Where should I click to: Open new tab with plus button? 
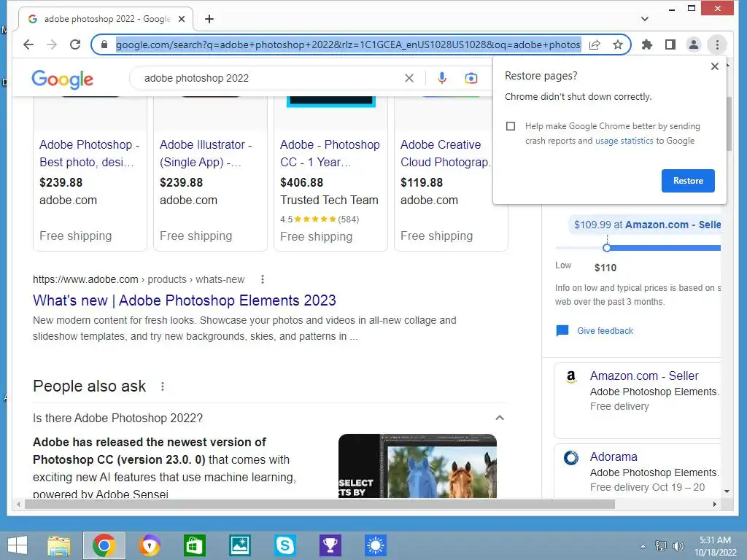tap(209, 19)
